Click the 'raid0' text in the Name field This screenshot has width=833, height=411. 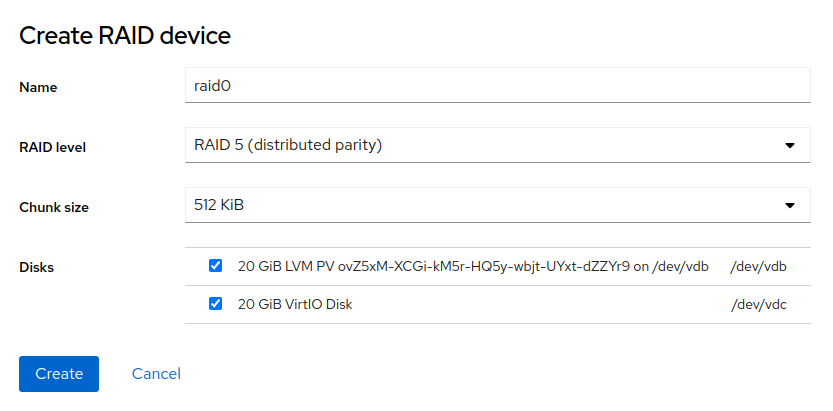coord(213,86)
